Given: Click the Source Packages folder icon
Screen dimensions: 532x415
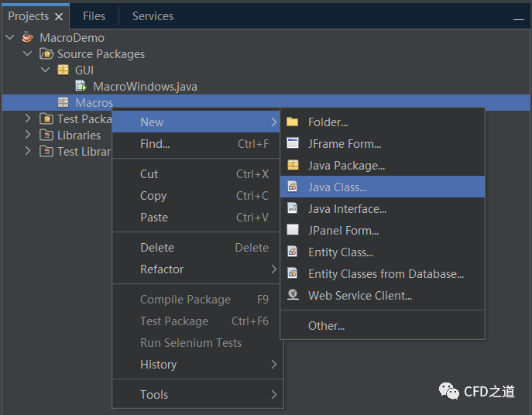Looking at the screenshot, I should click(46, 54).
